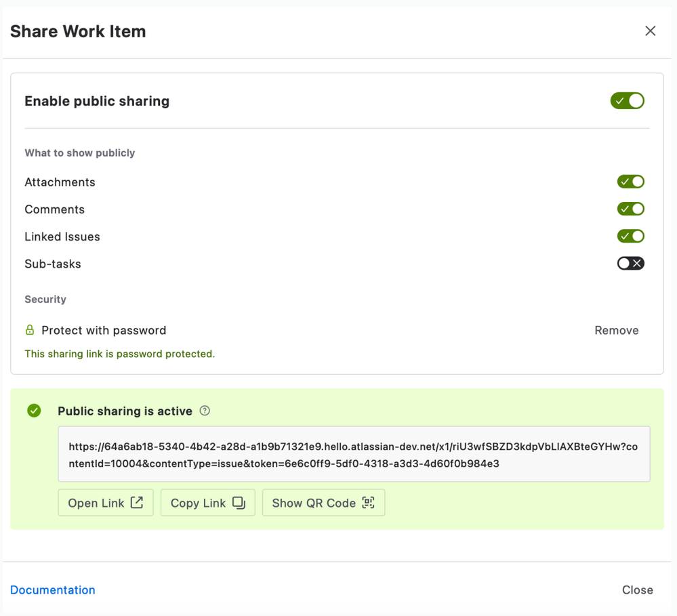Disable the Comments toggle
This screenshot has width=677, height=616.
630,209
